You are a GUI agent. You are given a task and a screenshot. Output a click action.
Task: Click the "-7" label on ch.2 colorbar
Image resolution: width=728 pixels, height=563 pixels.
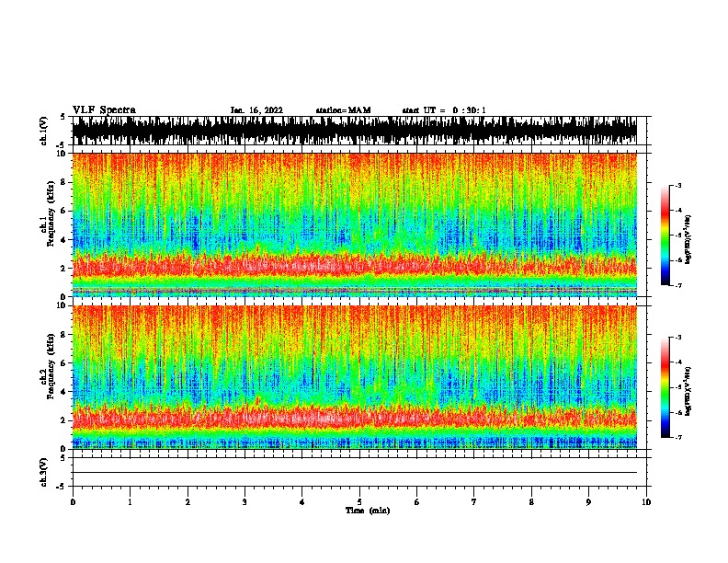point(678,437)
